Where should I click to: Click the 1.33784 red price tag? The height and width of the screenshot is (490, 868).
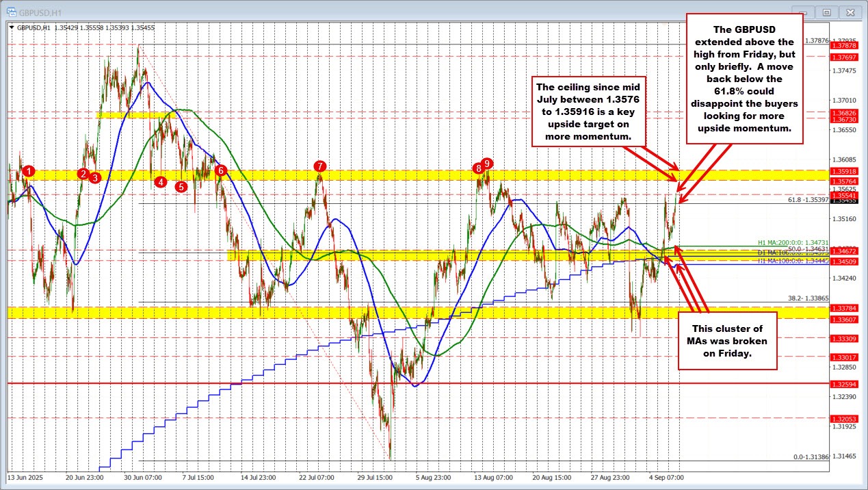(x=843, y=309)
